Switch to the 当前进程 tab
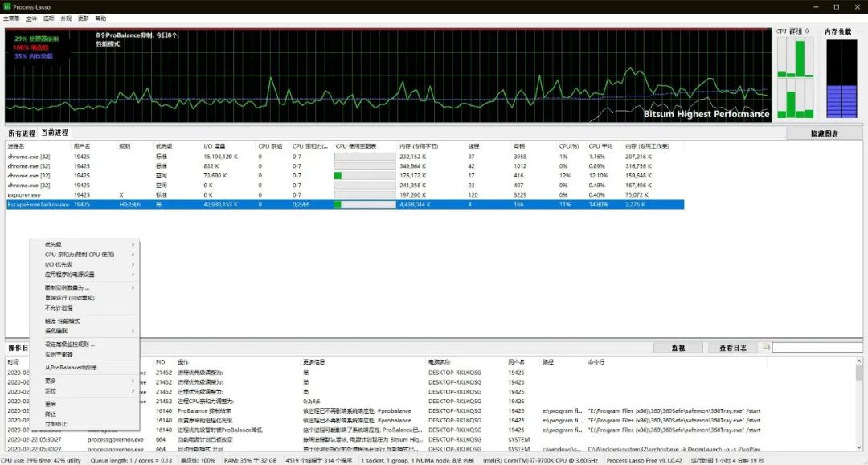 click(x=55, y=133)
